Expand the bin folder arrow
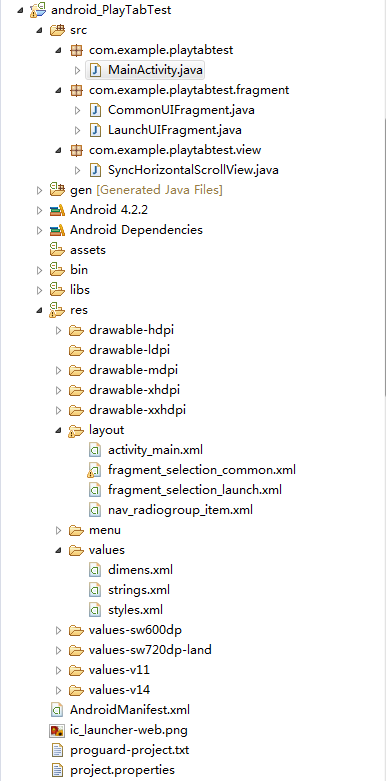This screenshot has height=781, width=386. pyautogui.click(x=39, y=270)
